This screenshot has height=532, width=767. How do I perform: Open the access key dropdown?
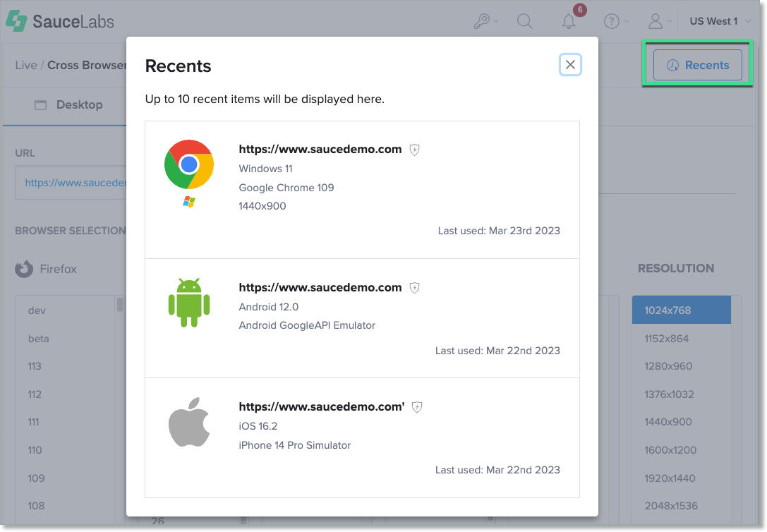tap(485, 22)
